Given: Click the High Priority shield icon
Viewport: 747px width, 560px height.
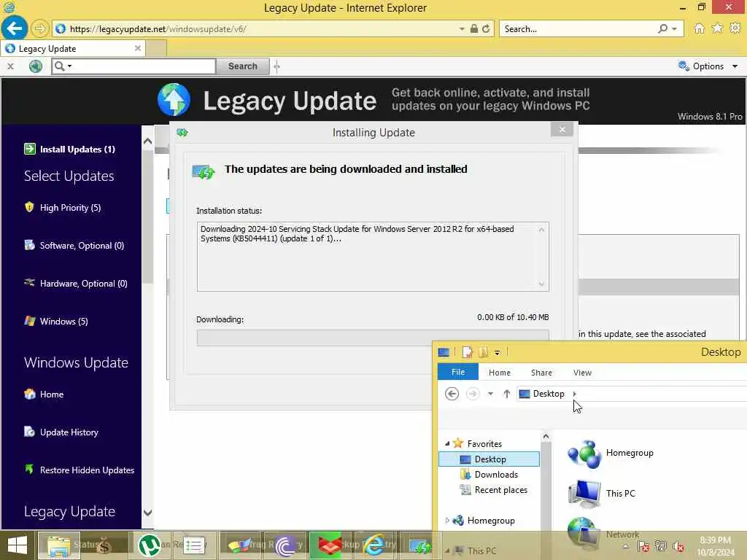Looking at the screenshot, I should 29,207.
